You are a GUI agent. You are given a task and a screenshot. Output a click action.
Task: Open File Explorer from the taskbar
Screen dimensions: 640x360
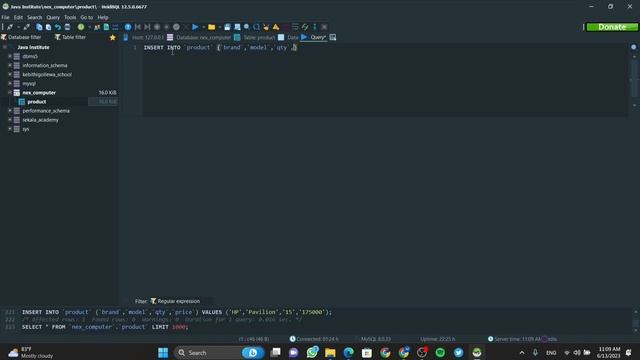(330, 353)
